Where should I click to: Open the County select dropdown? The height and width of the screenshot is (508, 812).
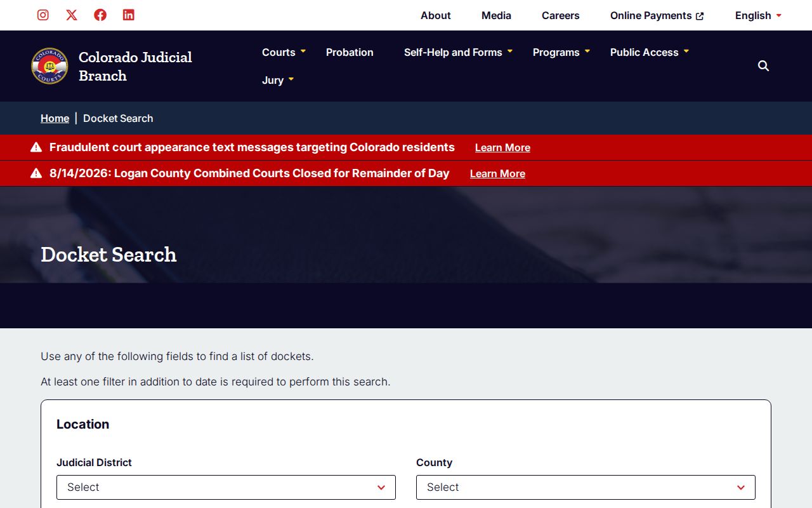coord(586,487)
